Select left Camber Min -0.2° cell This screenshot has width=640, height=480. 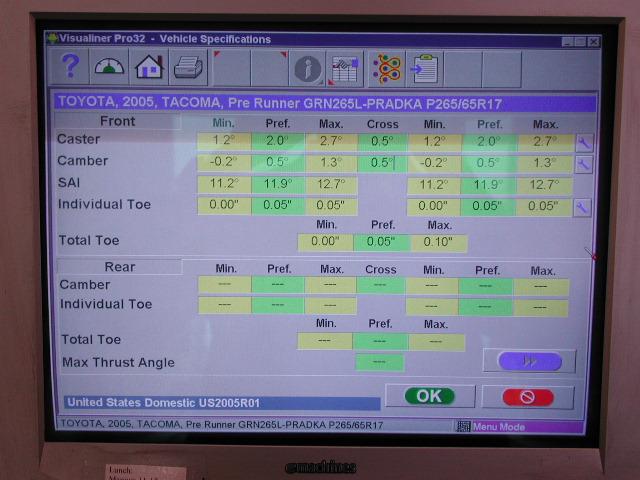224,162
